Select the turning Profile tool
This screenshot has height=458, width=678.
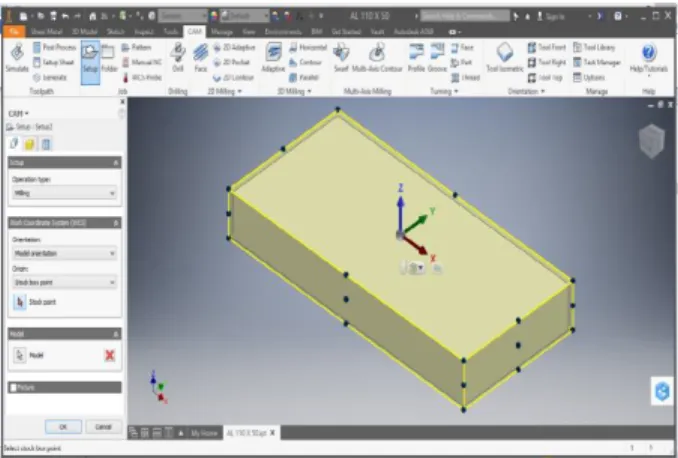(416, 58)
